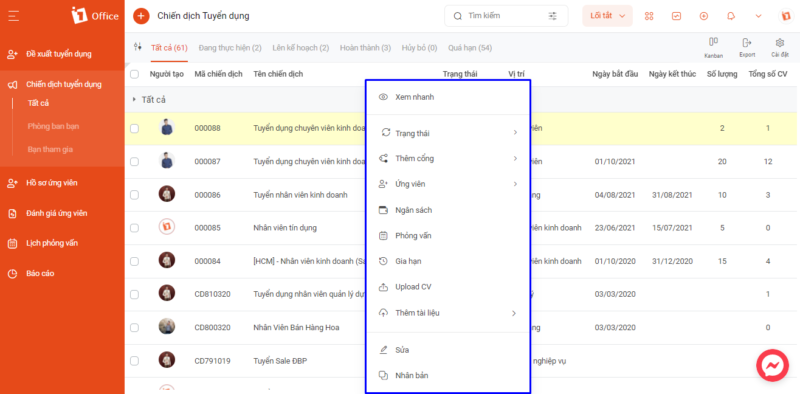Open the search filter sliders icon
The width and height of the screenshot is (800, 394).
553,16
